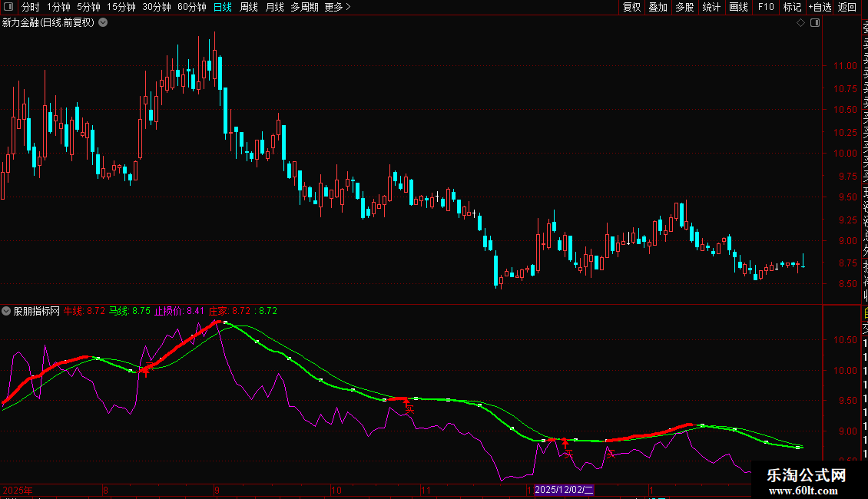Click the 马线: 8.75 indicator value
This screenshot has height=499, width=868.
[130, 311]
